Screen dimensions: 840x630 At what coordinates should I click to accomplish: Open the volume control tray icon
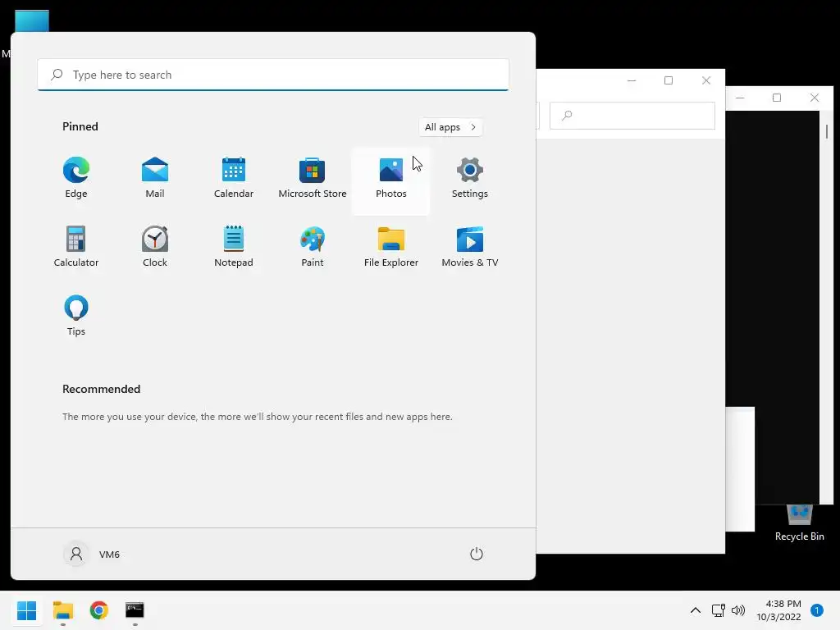738,610
